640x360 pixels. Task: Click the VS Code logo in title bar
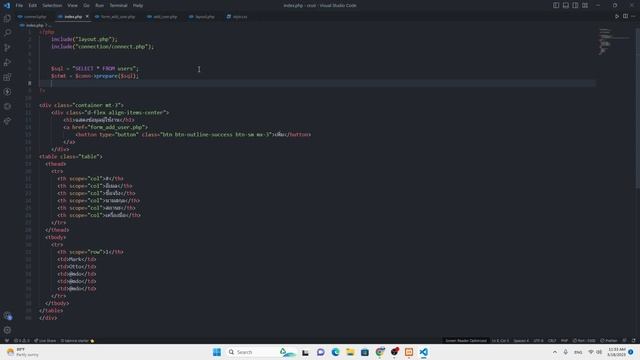click(x=7, y=5)
